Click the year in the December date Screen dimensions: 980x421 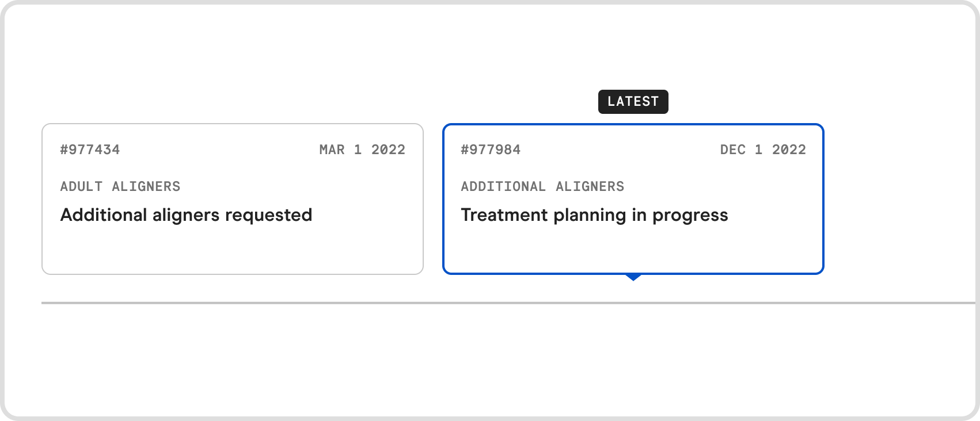pos(789,150)
